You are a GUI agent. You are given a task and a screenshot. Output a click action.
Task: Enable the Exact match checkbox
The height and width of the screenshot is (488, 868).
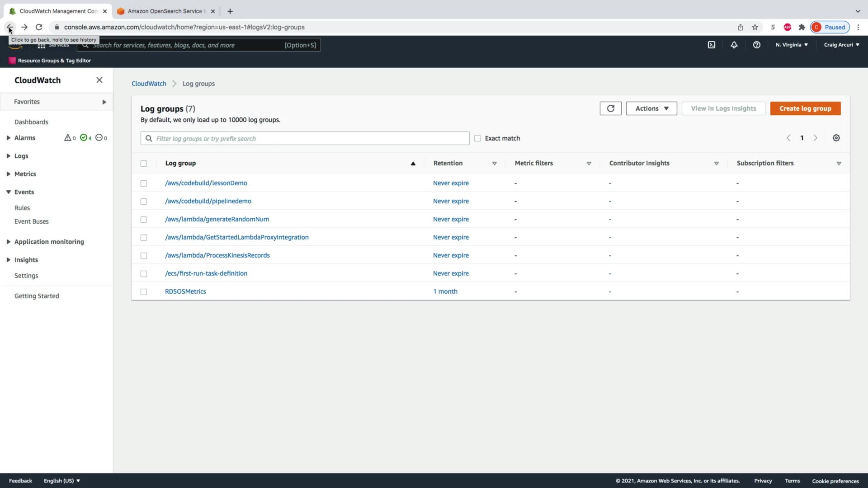tap(477, 138)
